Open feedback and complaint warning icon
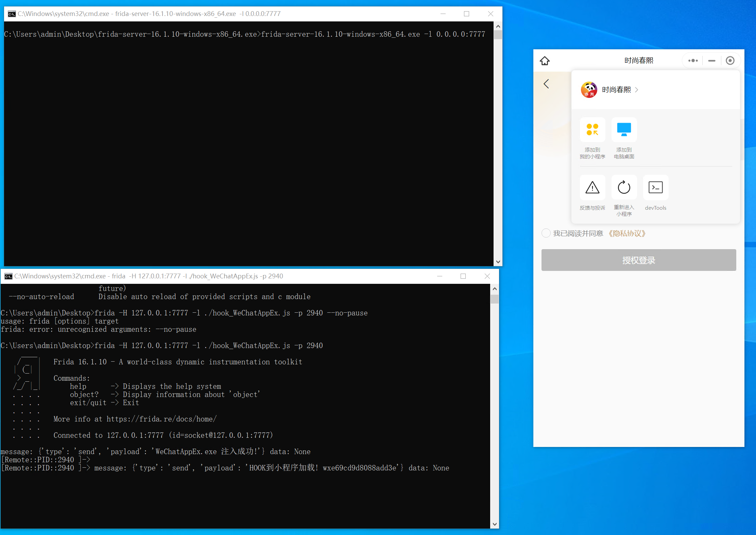This screenshot has height=535, width=756. click(592, 188)
